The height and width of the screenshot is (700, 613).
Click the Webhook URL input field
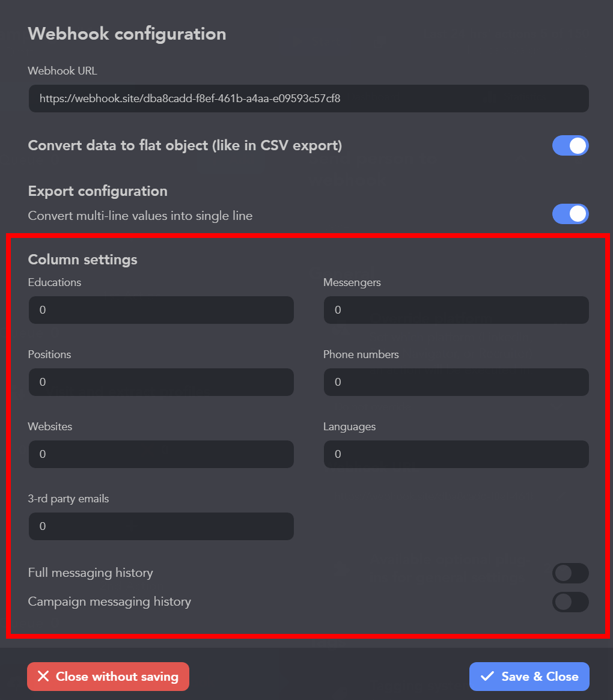(x=308, y=98)
